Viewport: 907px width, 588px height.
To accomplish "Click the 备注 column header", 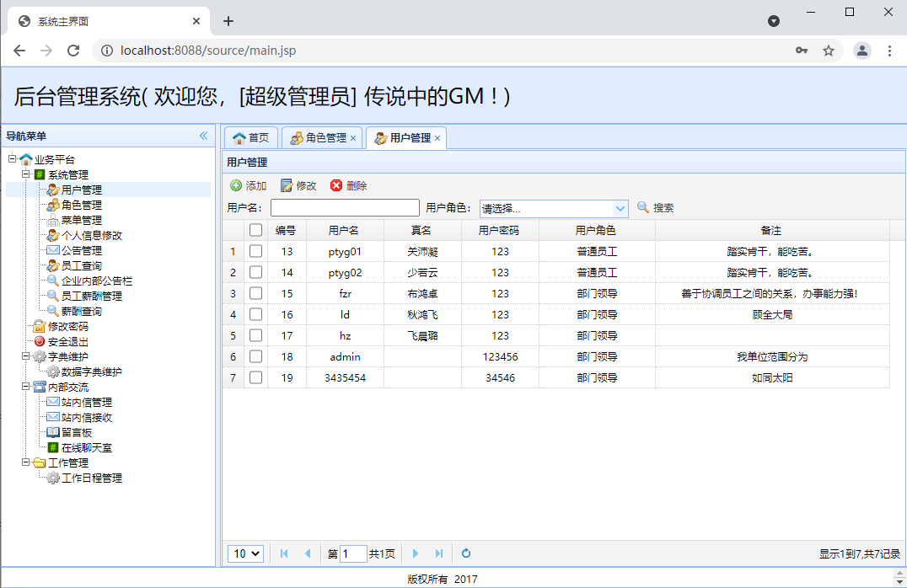I will (771, 230).
